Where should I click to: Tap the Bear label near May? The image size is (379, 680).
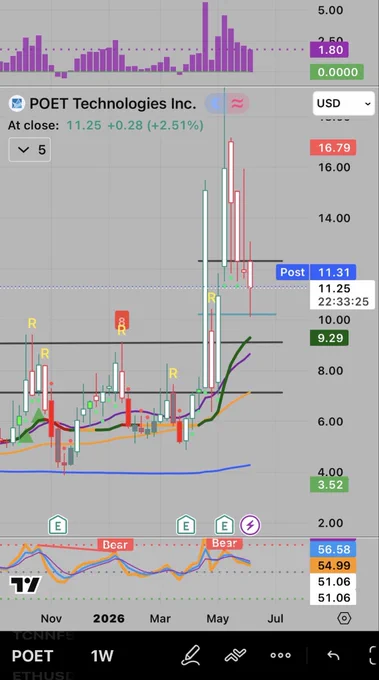[x=224, y=543]
